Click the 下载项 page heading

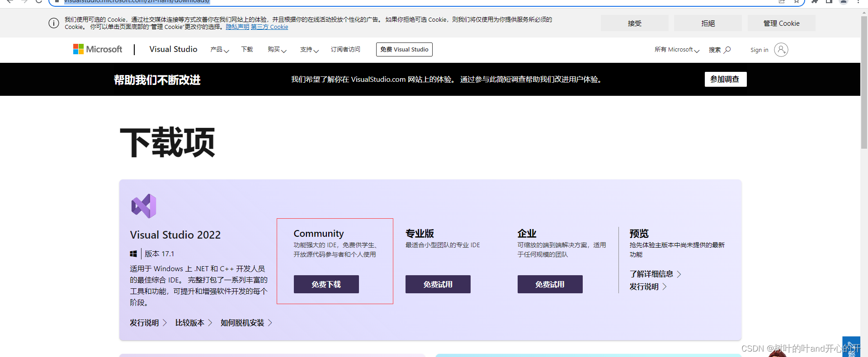[167, 142]
